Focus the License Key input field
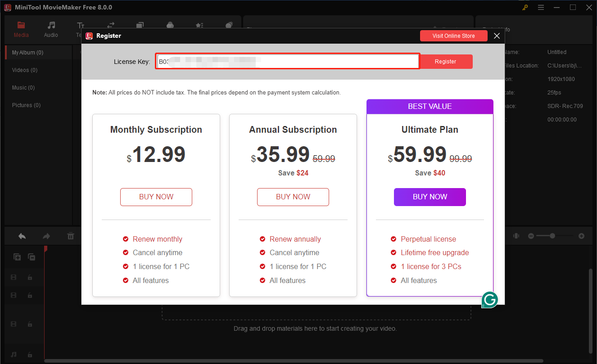597x364 pixels. pyautogui.click(x=288, y=62)
